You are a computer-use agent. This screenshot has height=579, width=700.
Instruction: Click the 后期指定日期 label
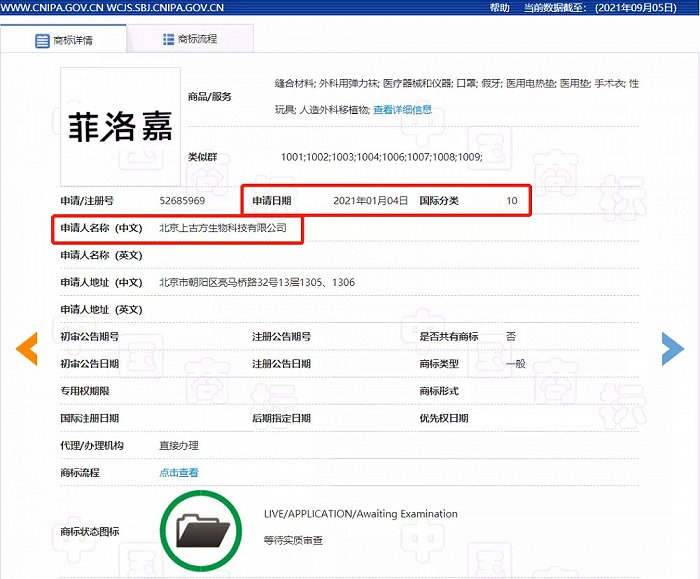click(x=281, y=418)
